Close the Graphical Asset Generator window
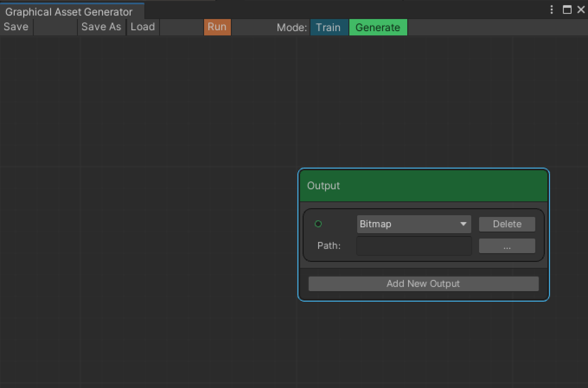 click(x=581, y=10)
